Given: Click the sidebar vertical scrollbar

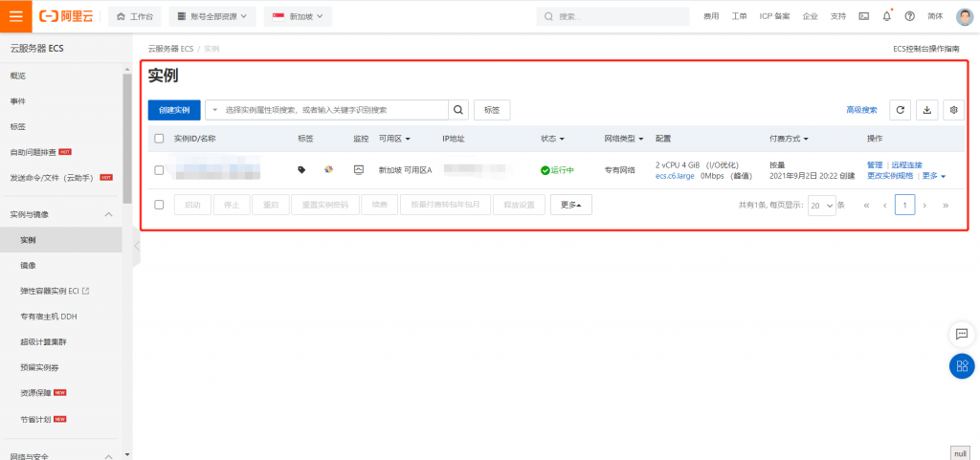Looking at the screenshot, I should (127, 139).
